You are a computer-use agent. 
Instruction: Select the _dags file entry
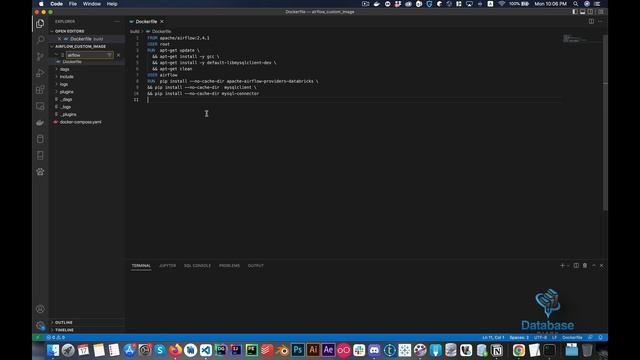67,99
